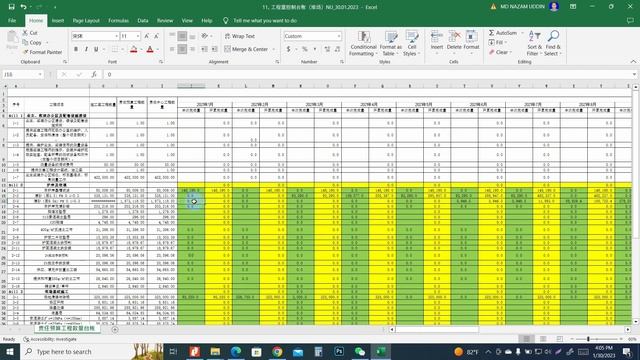Activate the Format Painter

[x=42, y=52]
